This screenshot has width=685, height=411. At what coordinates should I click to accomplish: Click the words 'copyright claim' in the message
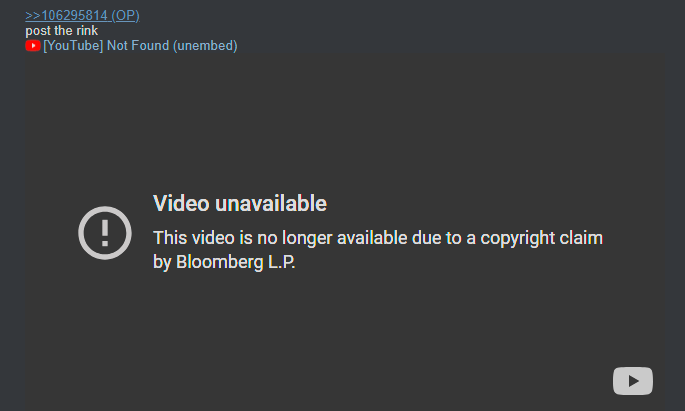(x=542, y=238)
